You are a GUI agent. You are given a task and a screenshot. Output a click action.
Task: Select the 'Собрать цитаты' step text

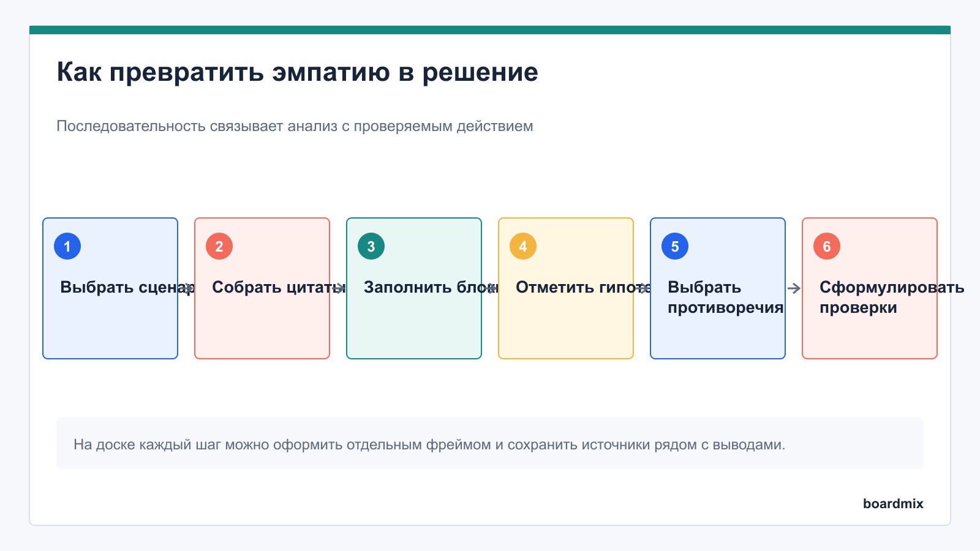click(x=279, y=287)
